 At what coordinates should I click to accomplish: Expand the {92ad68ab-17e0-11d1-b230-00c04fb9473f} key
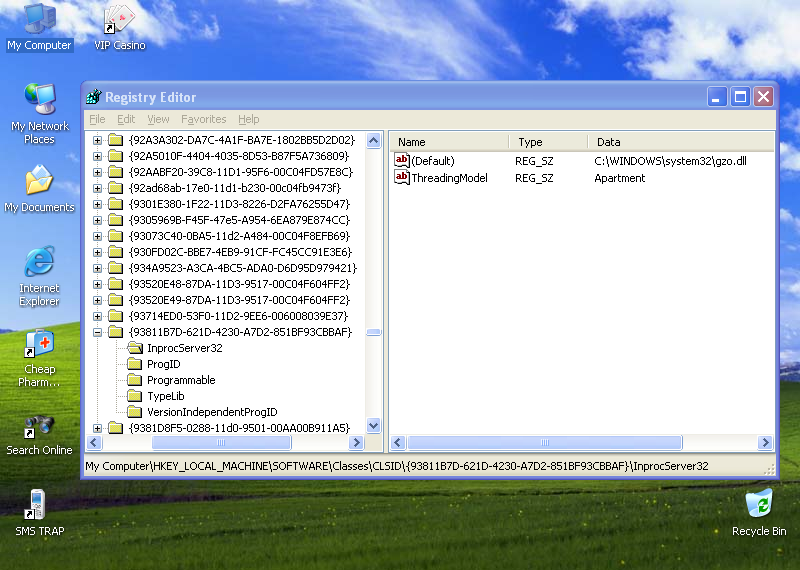click(97, 188)
